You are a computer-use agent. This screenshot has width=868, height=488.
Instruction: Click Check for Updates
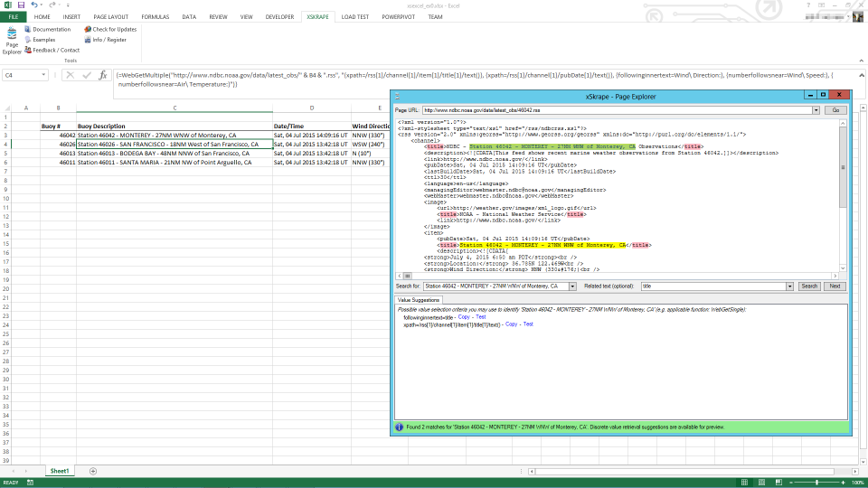(110, 29)
